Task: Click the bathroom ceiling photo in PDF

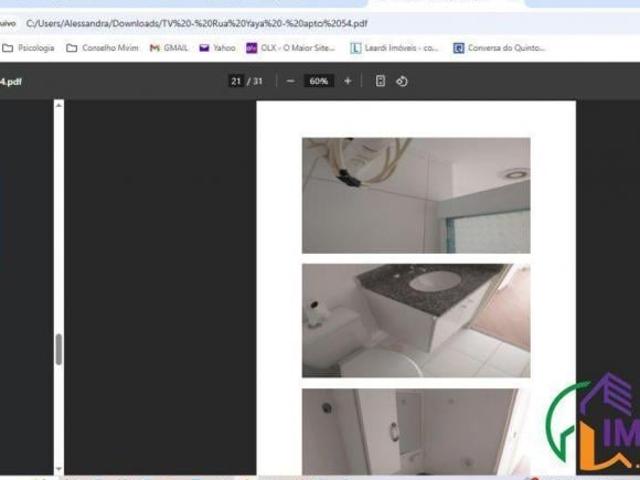Action: pos(416,195)
